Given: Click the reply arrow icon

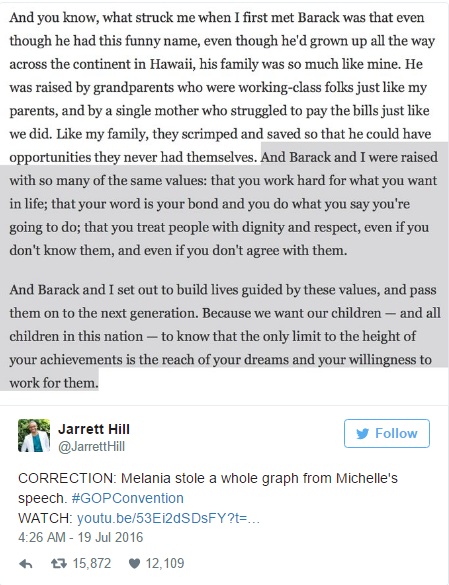Looking at the screenshot, I should (x=25, y=564).
